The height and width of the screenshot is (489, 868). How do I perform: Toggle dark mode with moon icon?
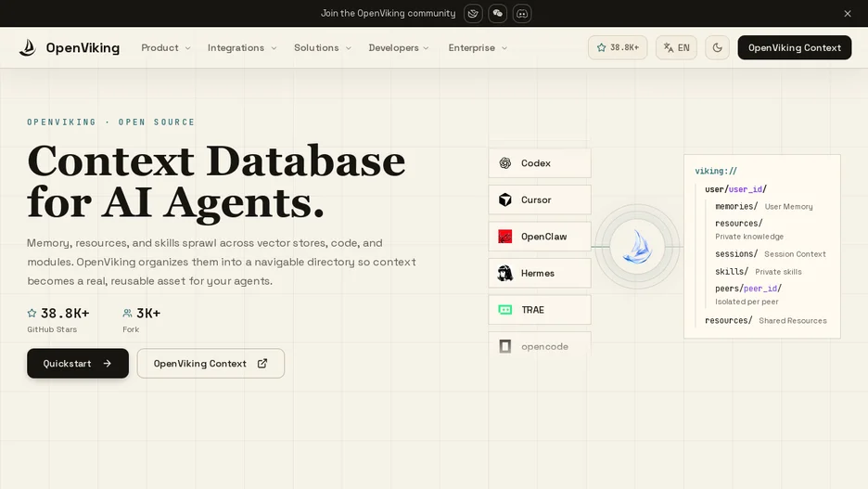click(x=718, y=47)
